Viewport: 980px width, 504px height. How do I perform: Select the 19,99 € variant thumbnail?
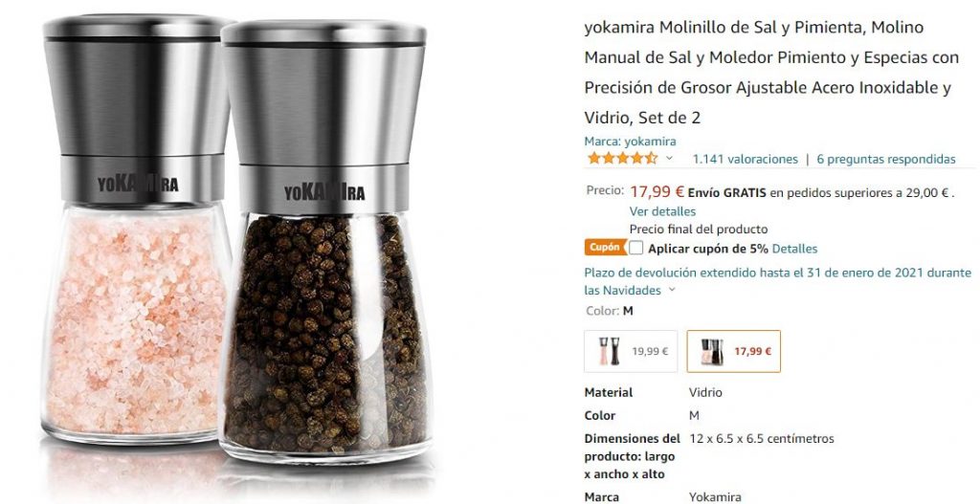(x=631, y=351)
